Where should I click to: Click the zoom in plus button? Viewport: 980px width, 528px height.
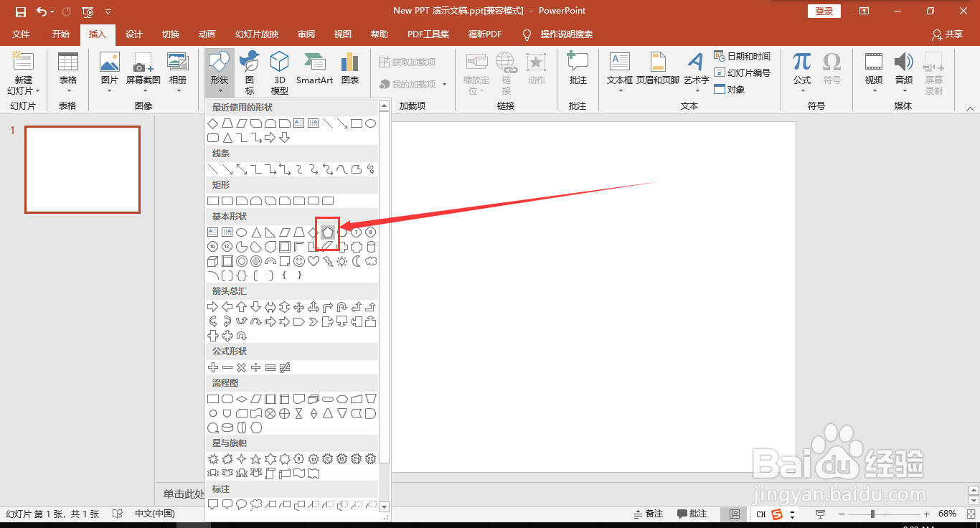tap(927, 514)
